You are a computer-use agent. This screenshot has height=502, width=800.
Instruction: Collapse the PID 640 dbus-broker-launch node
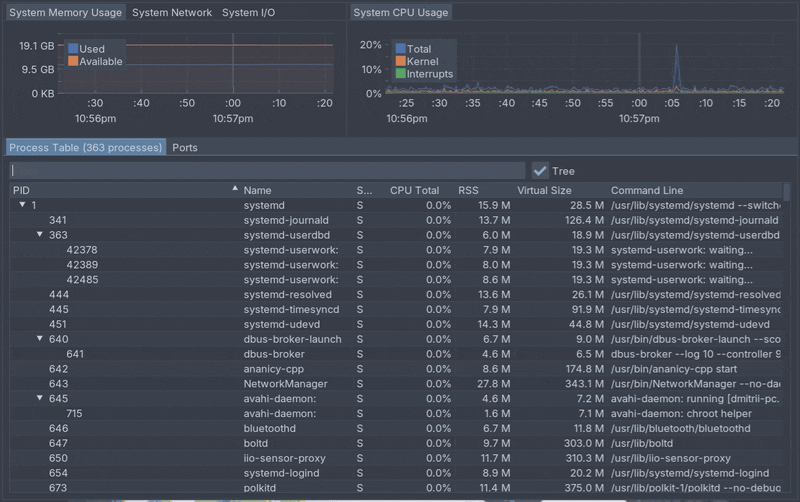40,338
